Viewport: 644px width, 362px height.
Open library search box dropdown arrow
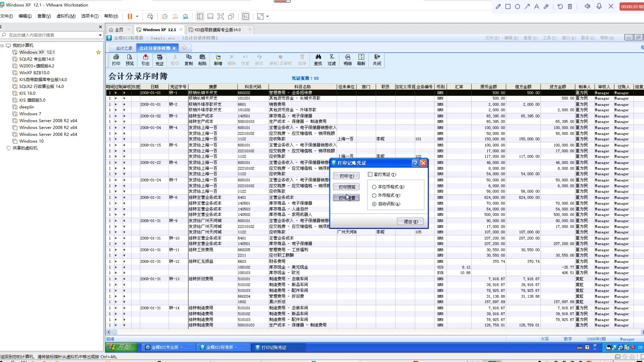pos(100,35)
